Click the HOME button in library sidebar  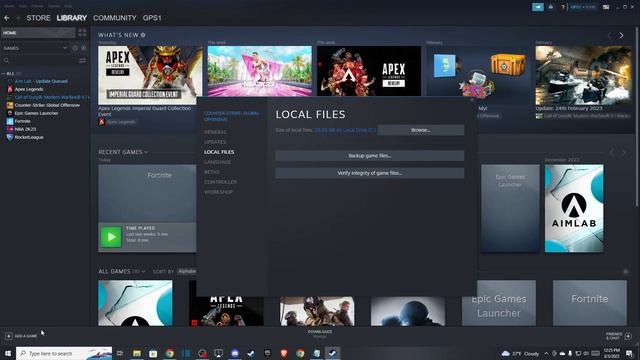tap(38, 33)
